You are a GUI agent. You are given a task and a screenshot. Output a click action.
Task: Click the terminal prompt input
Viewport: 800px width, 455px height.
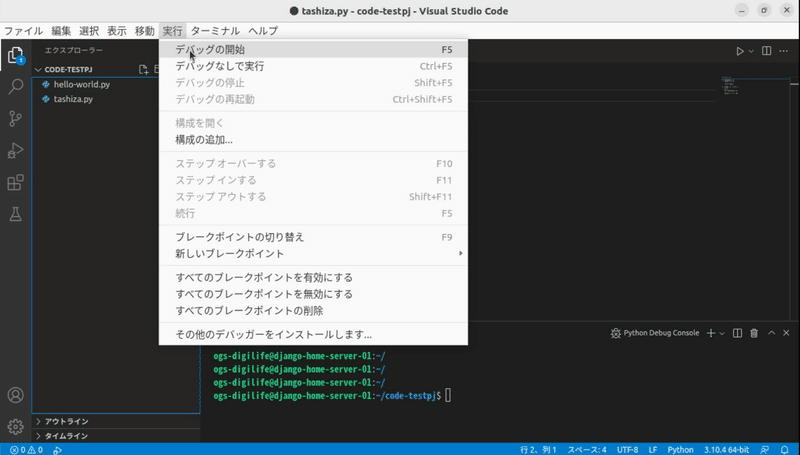448,395
